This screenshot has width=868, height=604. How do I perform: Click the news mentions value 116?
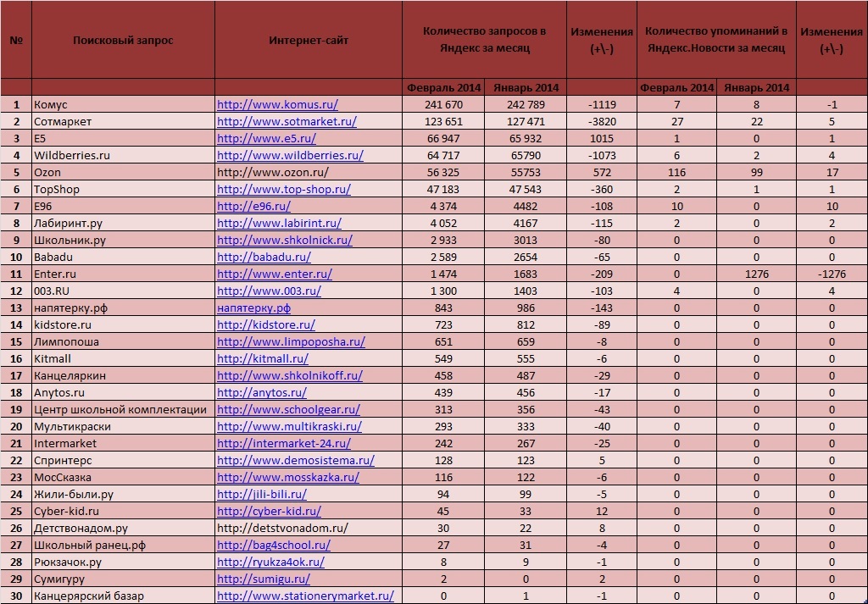(676, 173)
